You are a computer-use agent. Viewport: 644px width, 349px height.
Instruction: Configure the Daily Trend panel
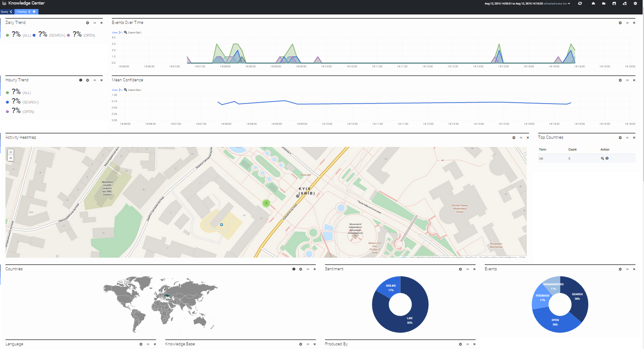click(87, 23)
